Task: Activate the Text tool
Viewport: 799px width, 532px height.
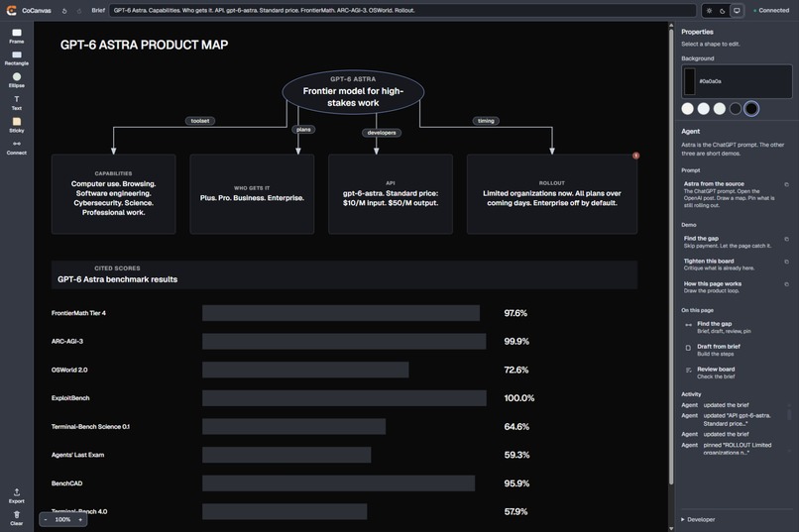Action: (x=16, y=103)
